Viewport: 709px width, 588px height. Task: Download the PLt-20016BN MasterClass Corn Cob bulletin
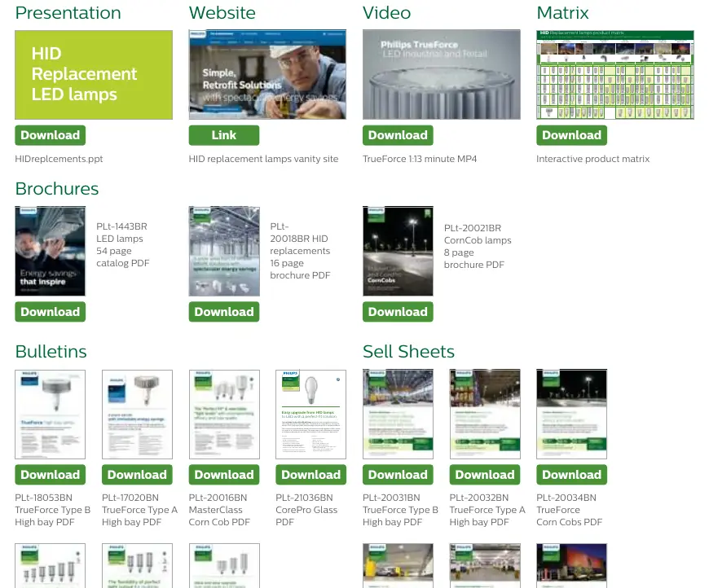(x=224, y=475)
